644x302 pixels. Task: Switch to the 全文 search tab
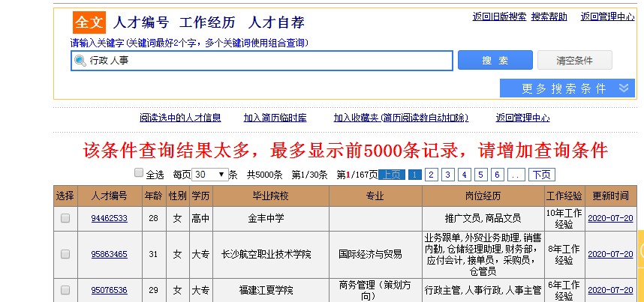(89, 22)
